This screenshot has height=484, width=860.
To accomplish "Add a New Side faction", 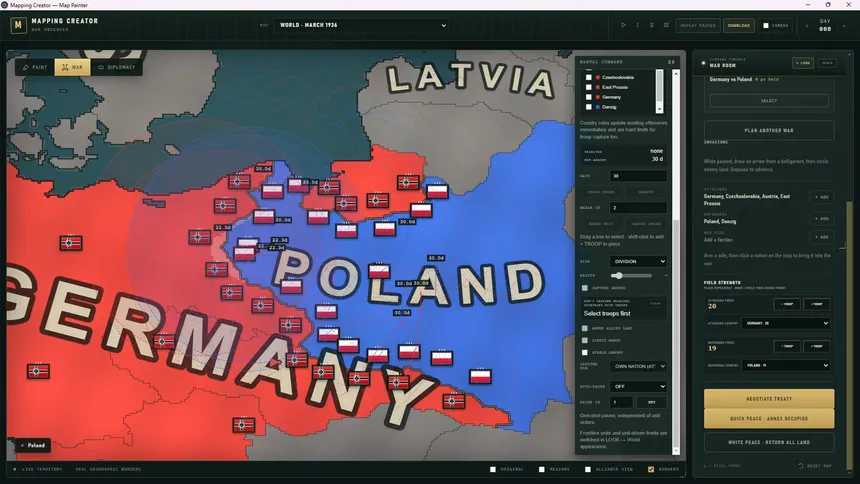I will pos(822,237).
